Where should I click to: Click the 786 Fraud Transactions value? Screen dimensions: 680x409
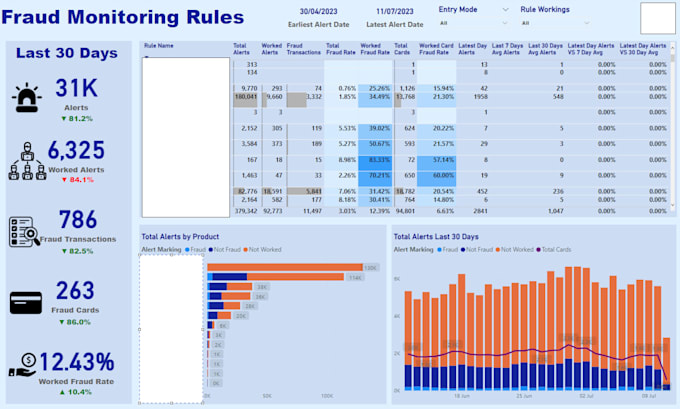coord(78,219)
